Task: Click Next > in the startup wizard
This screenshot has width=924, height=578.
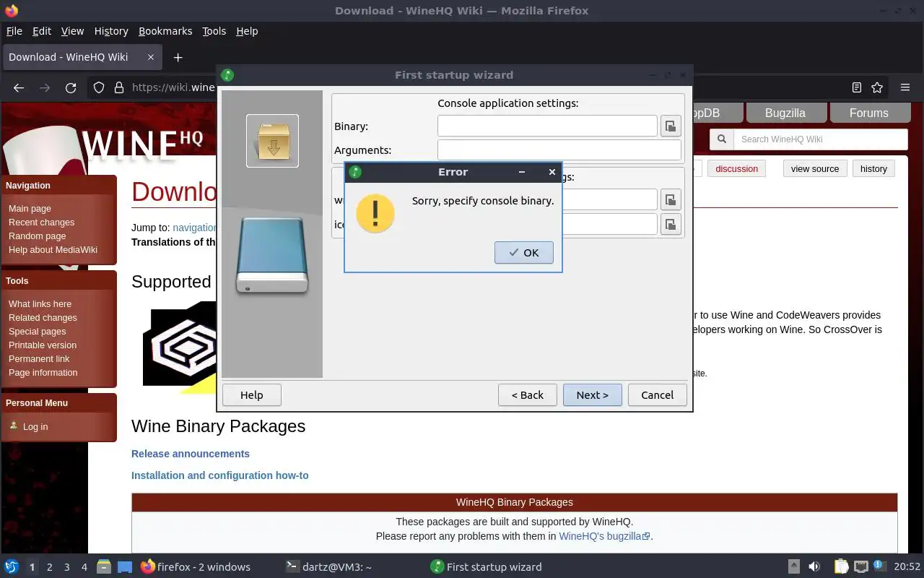Action: [593, 395]
